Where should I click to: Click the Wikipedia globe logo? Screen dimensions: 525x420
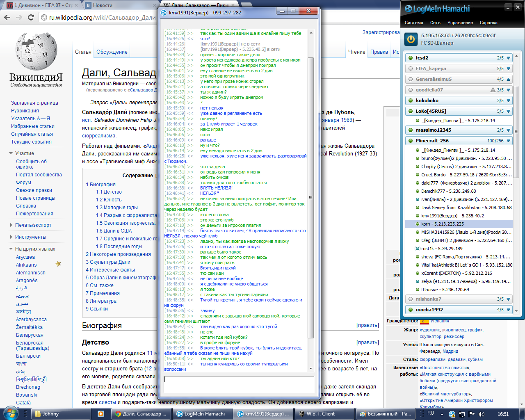pos(37,51)
